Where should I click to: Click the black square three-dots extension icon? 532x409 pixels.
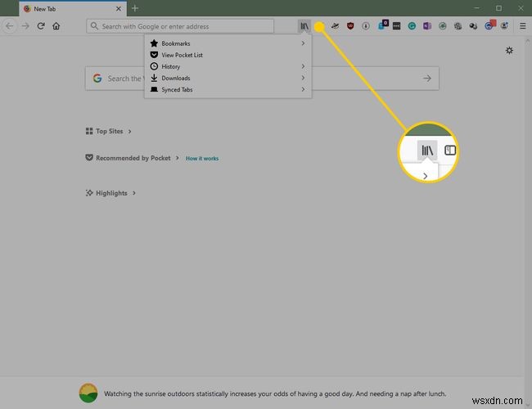396,26
